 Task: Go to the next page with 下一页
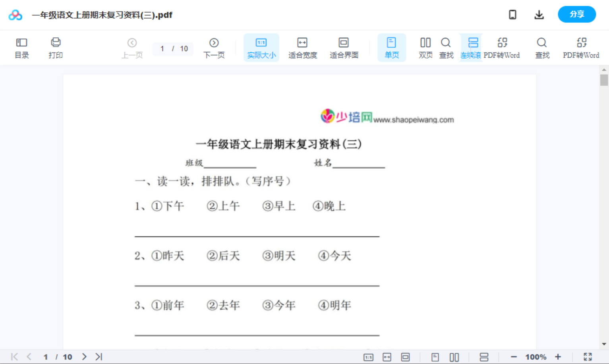point(214,47)
